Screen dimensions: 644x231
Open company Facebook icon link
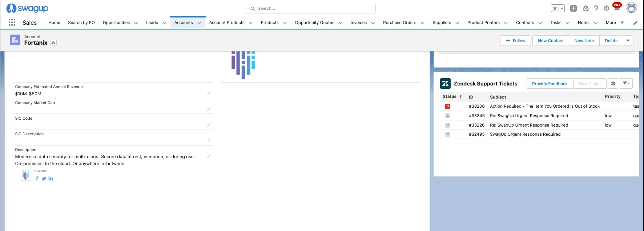[37, 179]
